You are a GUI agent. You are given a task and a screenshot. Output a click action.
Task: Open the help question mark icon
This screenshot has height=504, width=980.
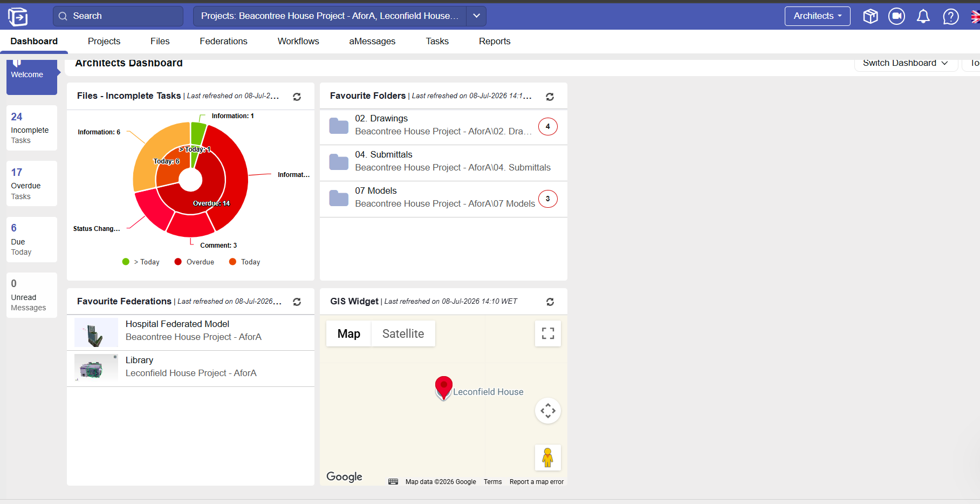950,17
